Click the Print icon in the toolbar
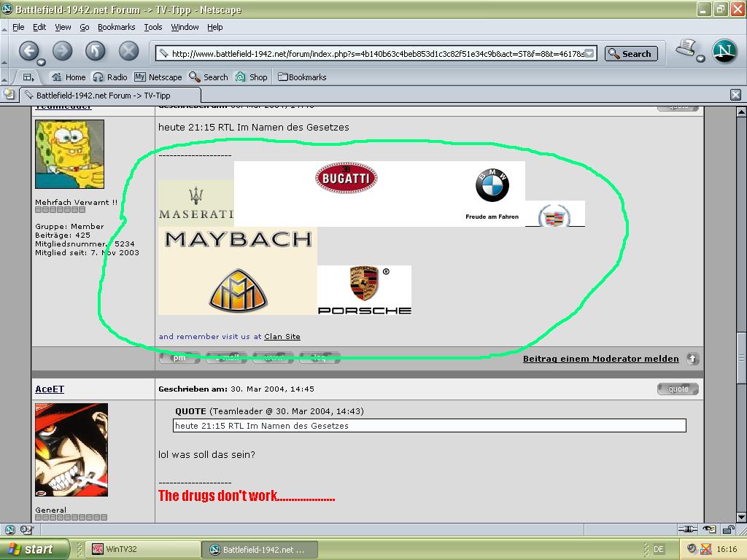Image resolution: width=747 pixels, height=560 pixels. click(x=686, y=47)
